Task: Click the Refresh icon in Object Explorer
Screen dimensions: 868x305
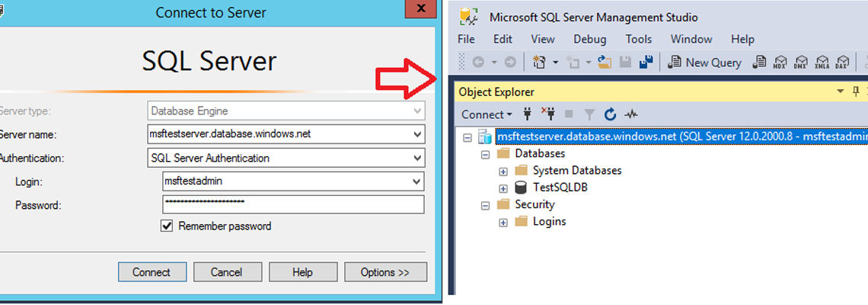Action: 610,115
